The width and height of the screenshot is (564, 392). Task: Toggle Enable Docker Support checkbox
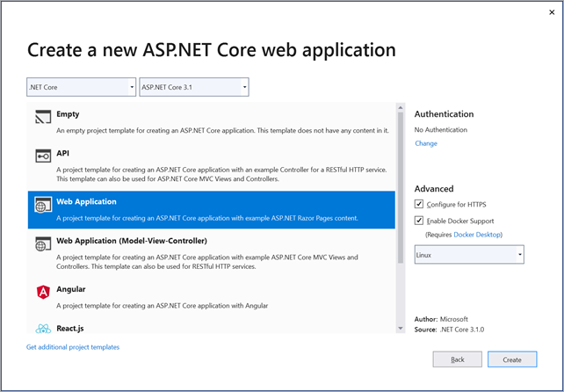[x=419, y=221]
